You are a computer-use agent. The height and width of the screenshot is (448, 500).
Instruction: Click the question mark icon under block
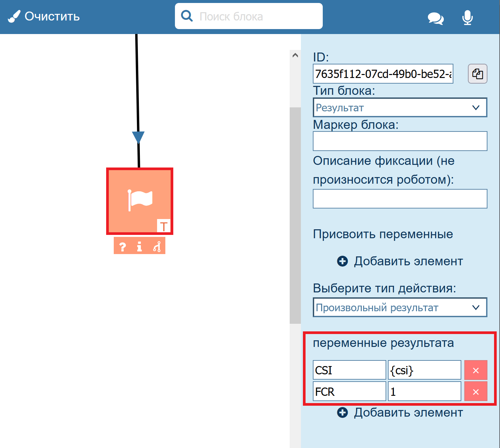pos(123,246)
